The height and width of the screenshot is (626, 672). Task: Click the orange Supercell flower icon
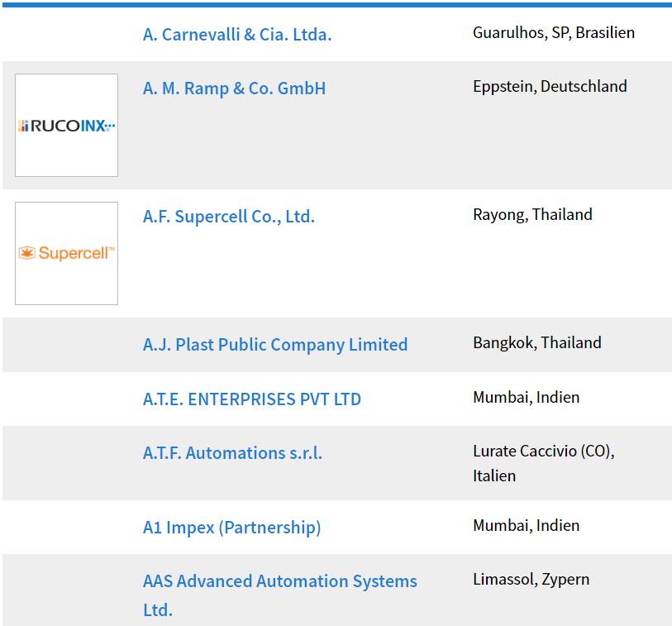(x=26, y=253)
